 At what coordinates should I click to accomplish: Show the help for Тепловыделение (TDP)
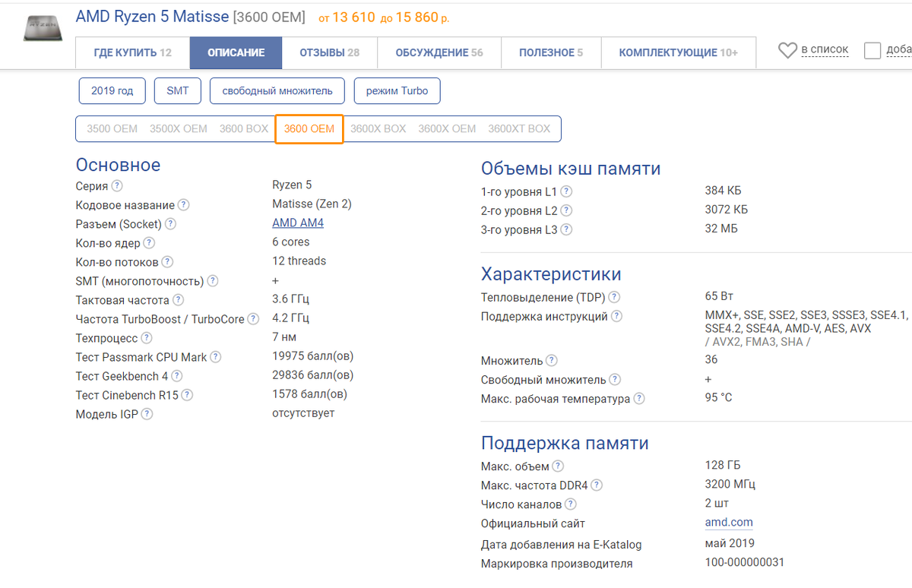point(614,297)
